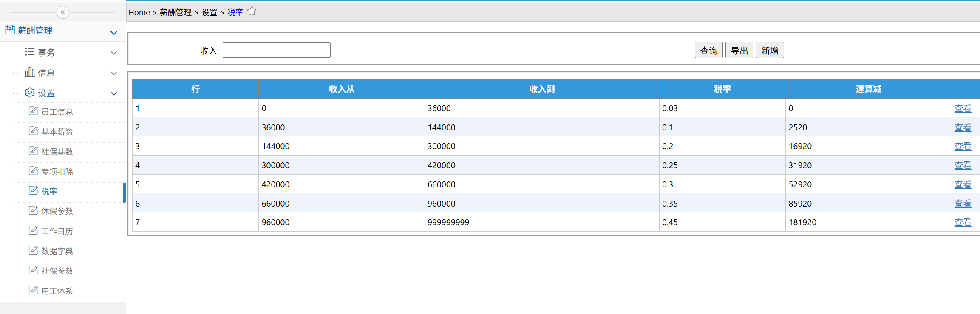Click 查看 link for row 4
This screenshot has width=980, height=314.
[x=963, y=165]
